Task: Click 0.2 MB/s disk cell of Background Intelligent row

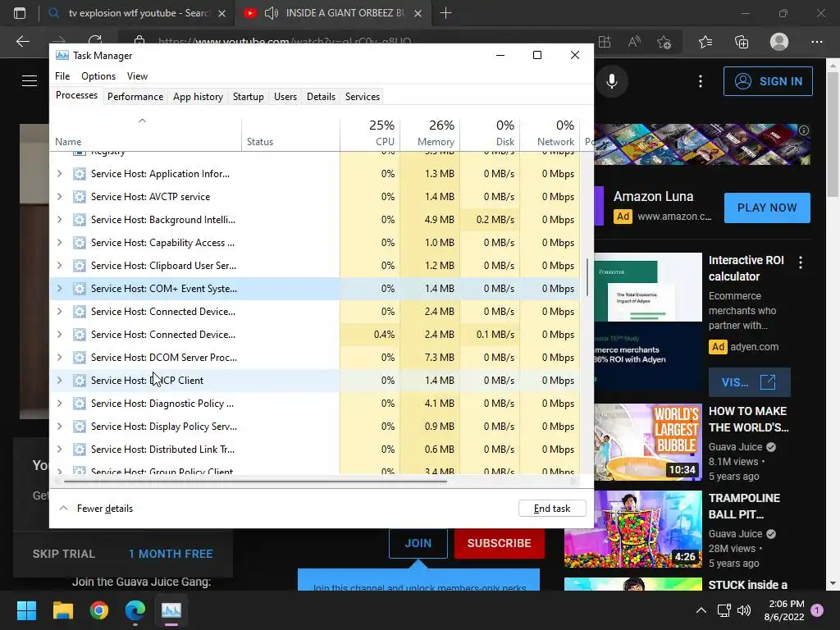Action: pyautogui.click(x=491, y=220)
